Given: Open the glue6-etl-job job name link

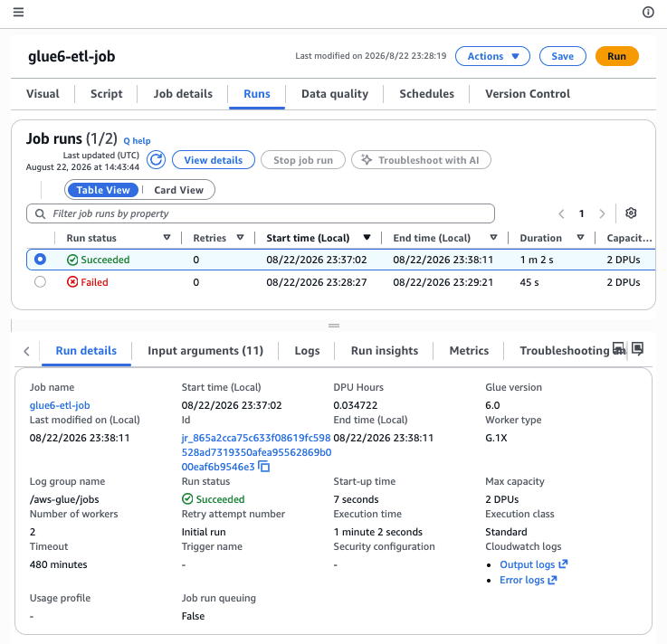Looking at the screenshot, I should coord(60,405).
